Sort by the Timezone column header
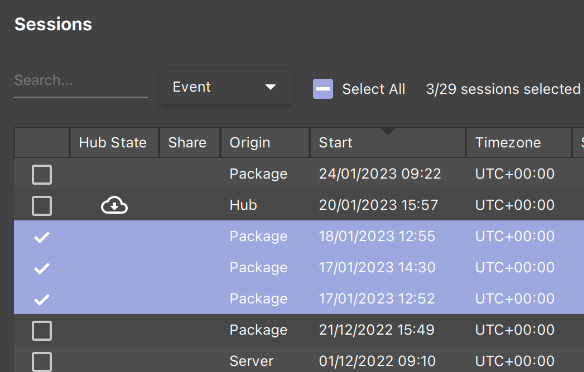The image size is (584, 372). (519, 143)
